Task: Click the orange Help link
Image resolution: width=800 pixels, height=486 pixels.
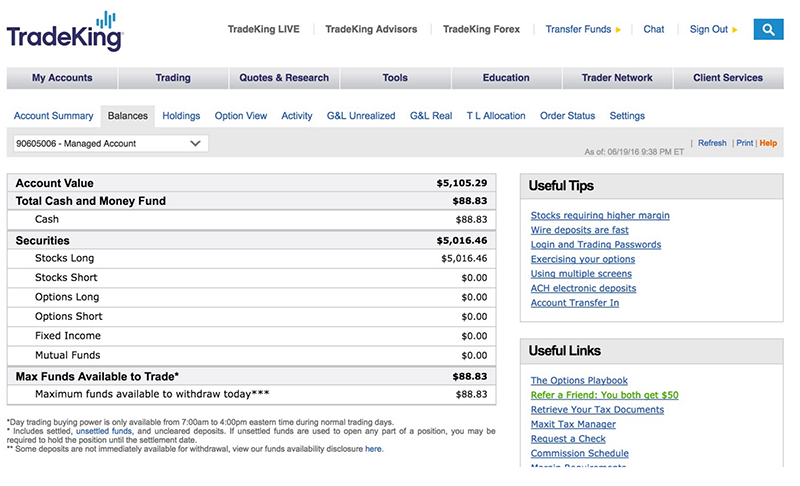Action: pos(768,143)
